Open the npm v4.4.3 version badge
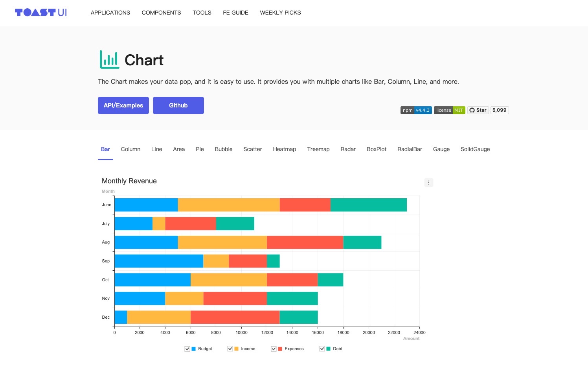This screenshot has height=373, width=588. 416,110
